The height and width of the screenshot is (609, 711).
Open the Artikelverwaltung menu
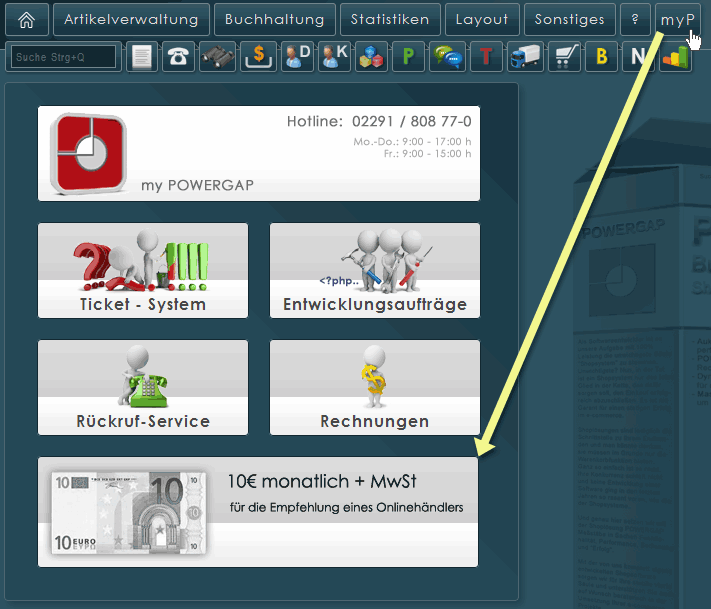pos(131,19)
